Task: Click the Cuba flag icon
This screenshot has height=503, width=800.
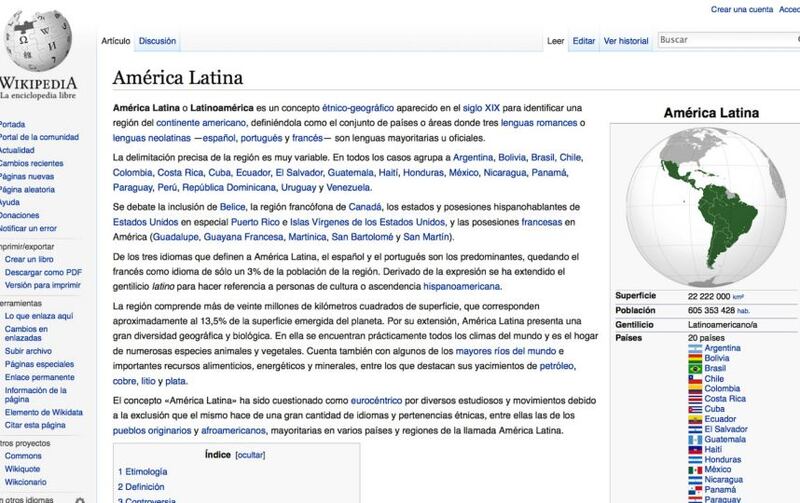Action: click(x=694, y=409)
